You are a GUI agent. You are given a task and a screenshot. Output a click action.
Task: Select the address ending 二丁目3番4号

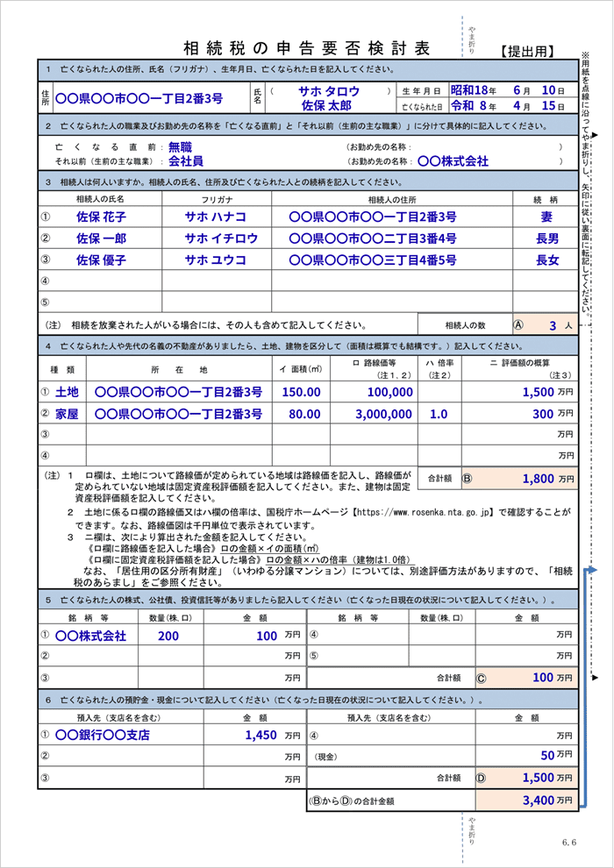[373, 238]
